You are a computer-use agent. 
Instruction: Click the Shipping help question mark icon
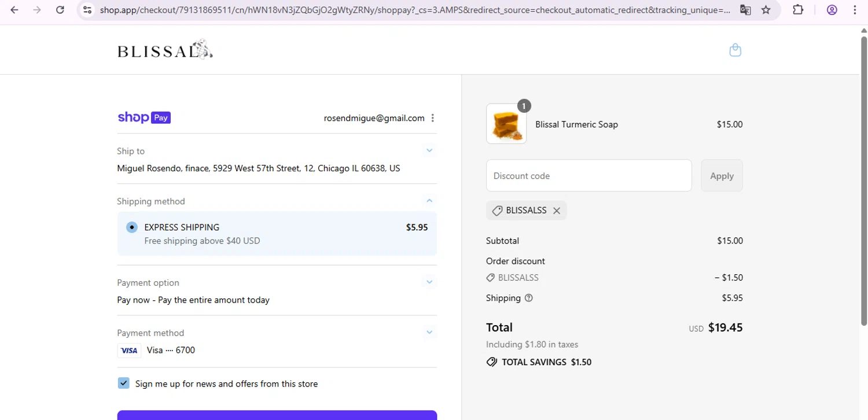click(x=528, y=299)
